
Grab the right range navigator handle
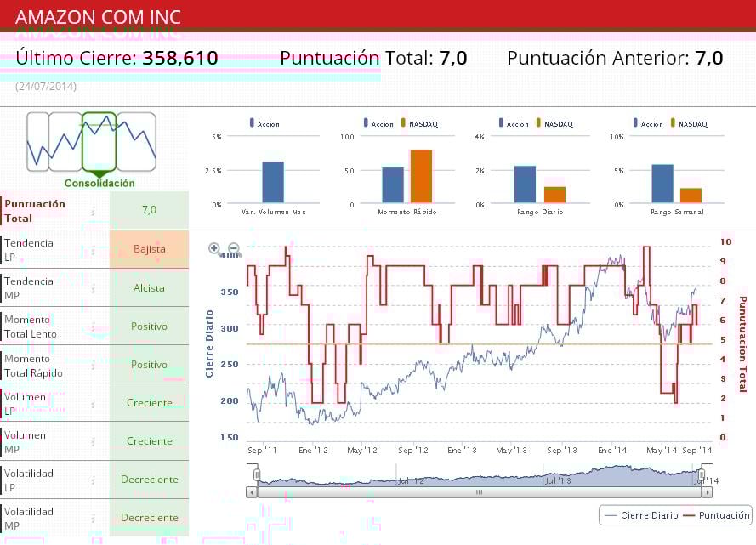click(702, 475)
